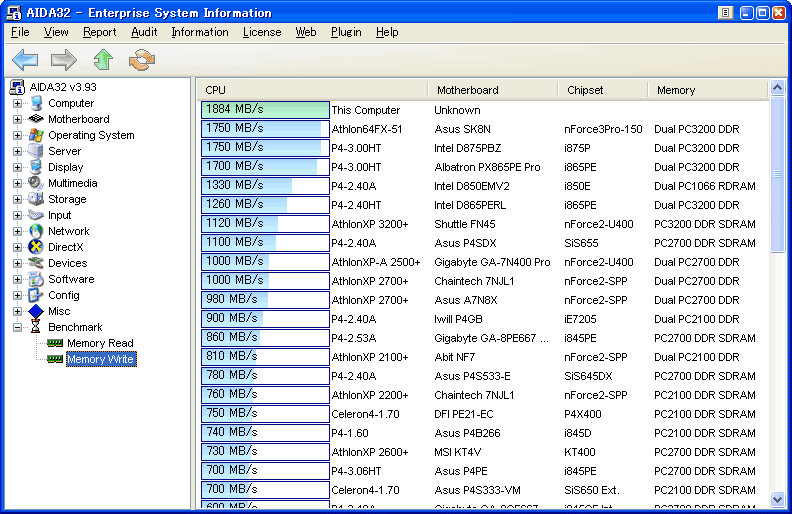Viewport: 792px width, 514px height.
Task: Collapse the Benchmark tree node
Action: [17, 327]
